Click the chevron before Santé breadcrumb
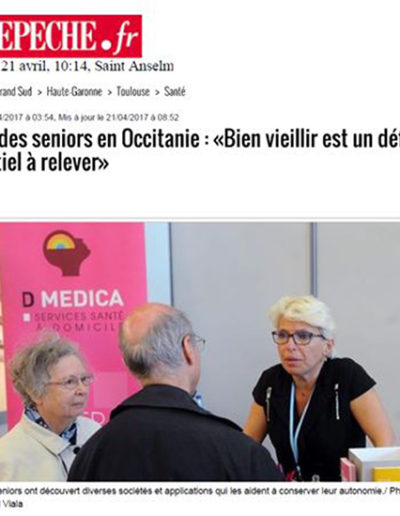 (157, 92)
